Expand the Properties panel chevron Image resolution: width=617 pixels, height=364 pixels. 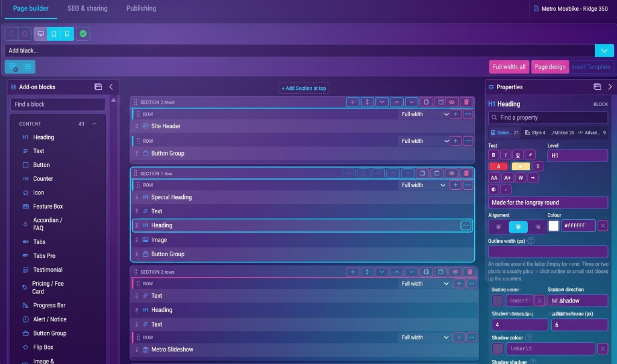pos(610,87)
